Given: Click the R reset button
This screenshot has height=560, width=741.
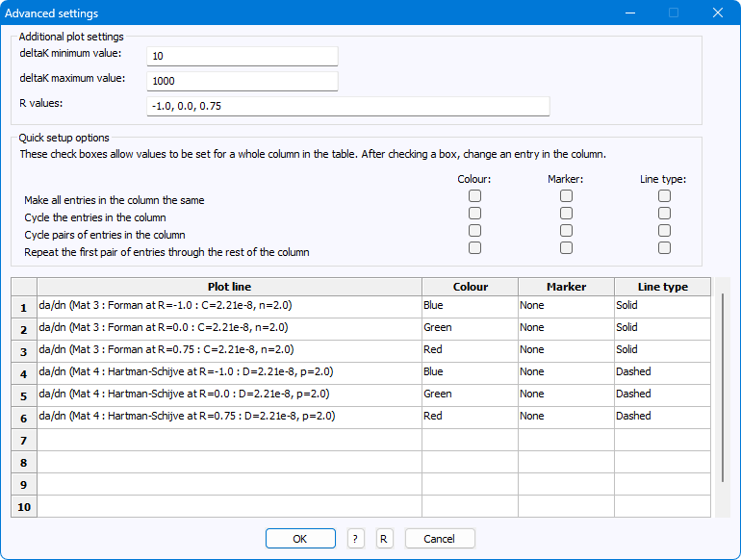Looking at the screenshot, I should point(384,538).
